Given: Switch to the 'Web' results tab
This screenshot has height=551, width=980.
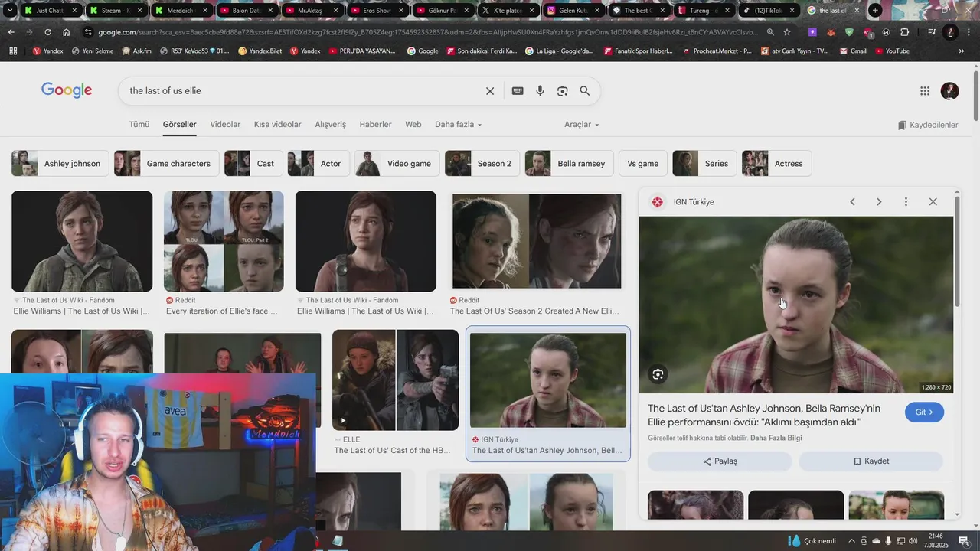Looking at the screenshot, I should pyautogui.click(x=413, y=124).
